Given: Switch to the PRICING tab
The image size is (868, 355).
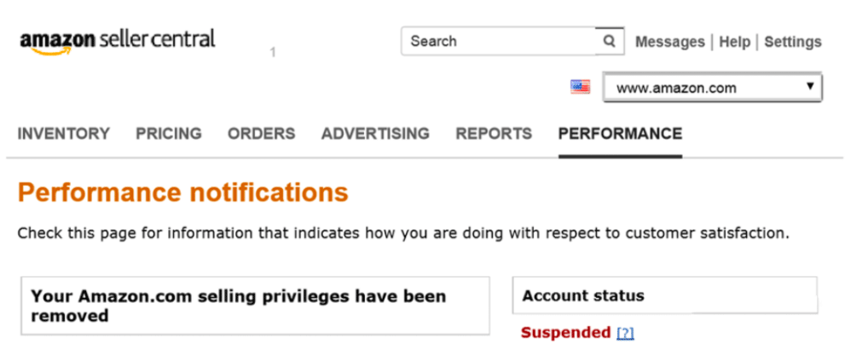Looking at the screenshot, I should click(x=169, y=133).
